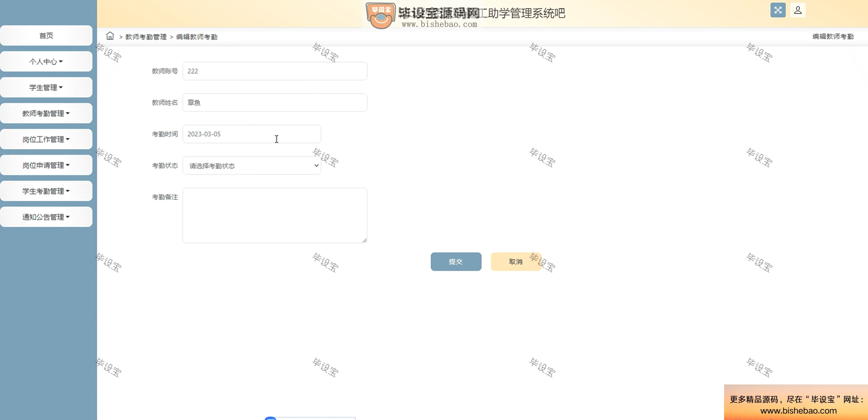The image size is (868, 420).
Task: Open the user profile icon menu
Action: click(x=798, y=10)
